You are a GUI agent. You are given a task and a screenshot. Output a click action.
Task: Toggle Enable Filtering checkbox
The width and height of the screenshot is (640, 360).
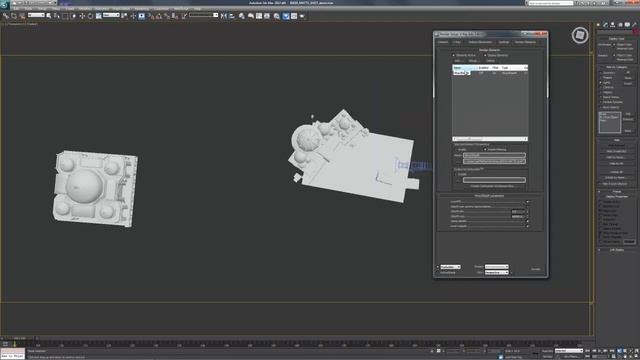click(485, 149)
